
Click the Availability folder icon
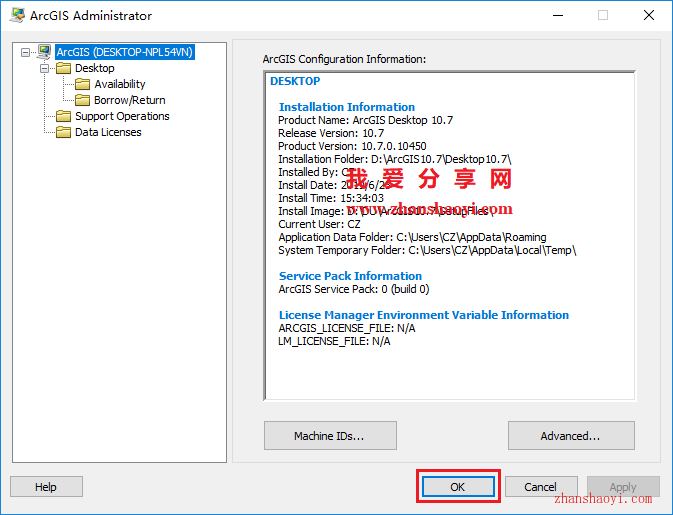point(82,84)
